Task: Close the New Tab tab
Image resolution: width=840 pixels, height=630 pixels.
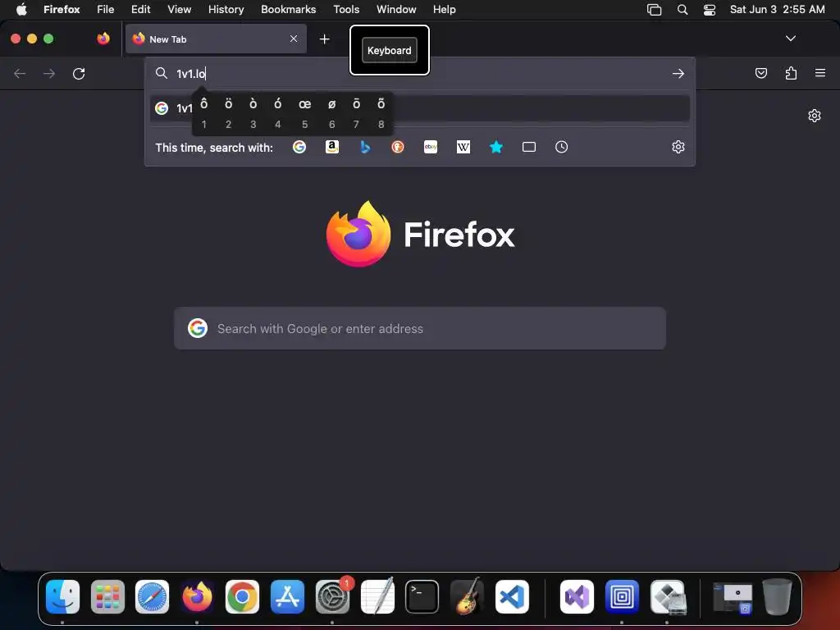Action: coord(294,39)
